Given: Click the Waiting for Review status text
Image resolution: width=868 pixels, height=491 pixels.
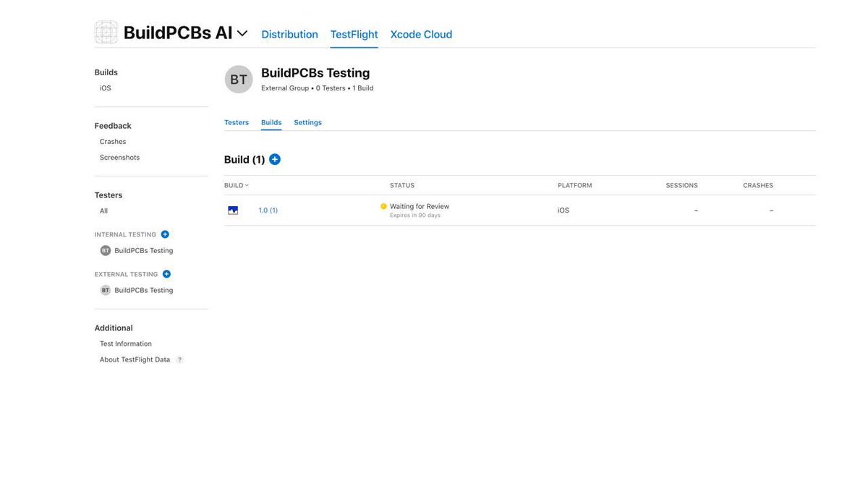Looking at the screenshot, I should pyautogui.click(x=420, y=206).
